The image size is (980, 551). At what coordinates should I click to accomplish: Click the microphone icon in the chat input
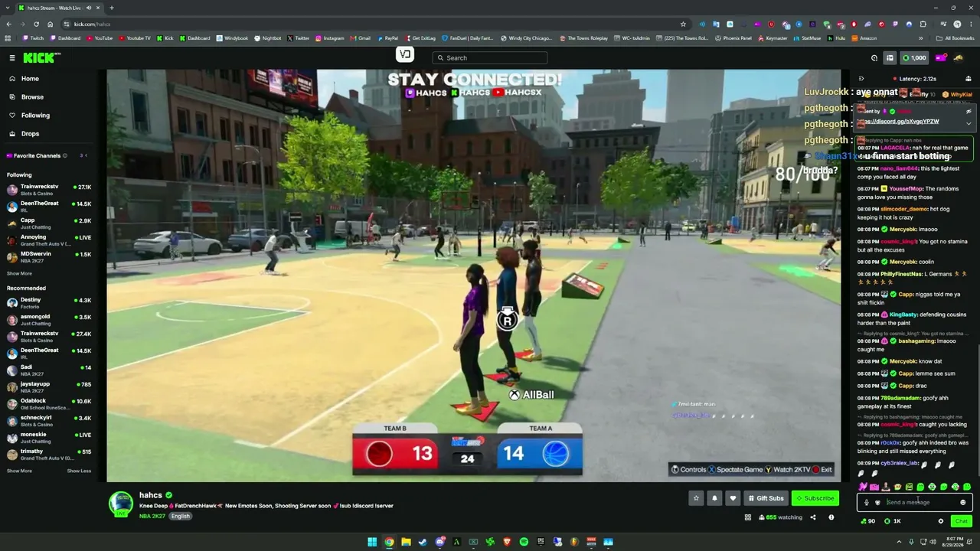(866, 502)
